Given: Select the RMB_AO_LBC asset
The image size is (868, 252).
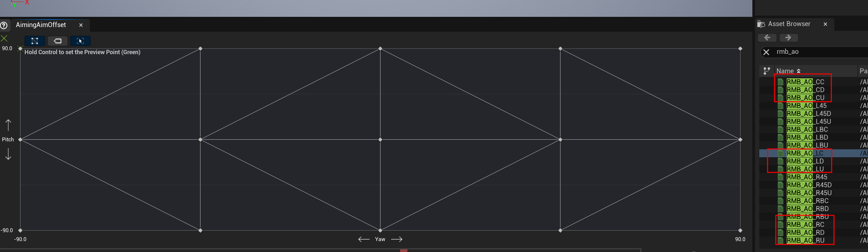Looking at the screenshot, I should click(x=807, y=130).
